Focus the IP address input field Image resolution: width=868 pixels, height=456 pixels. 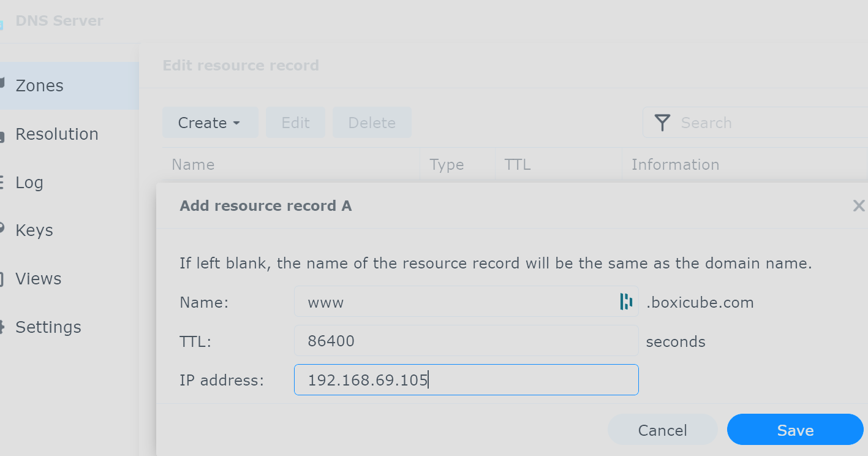466,380
